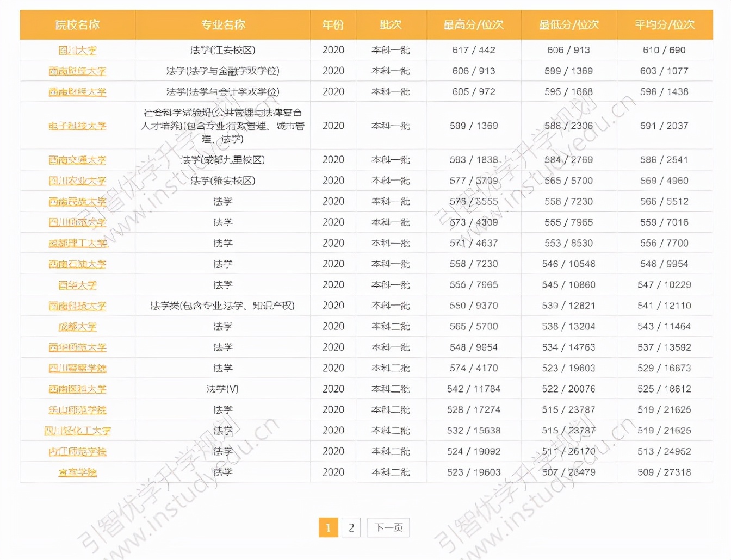Click the 西南医科大学 link
The height and width of the screenshot is (560, 731).
click(77, 389)
